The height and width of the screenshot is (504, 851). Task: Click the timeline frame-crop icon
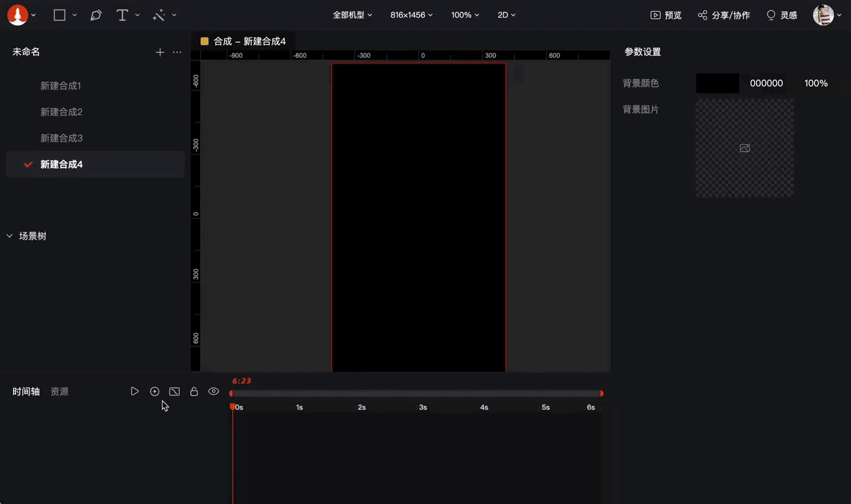pos(174,391)
